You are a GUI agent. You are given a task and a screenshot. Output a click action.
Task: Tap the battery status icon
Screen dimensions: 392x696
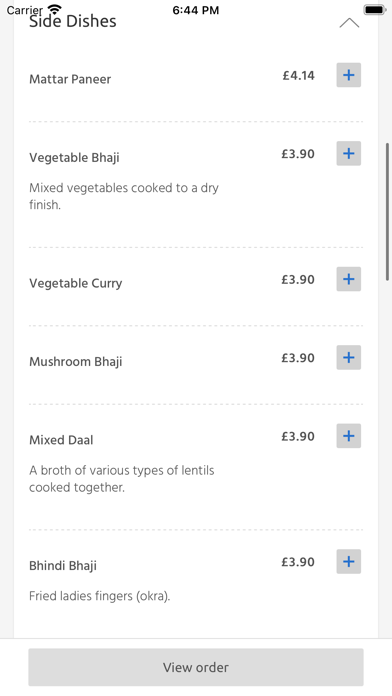[374, 10]
